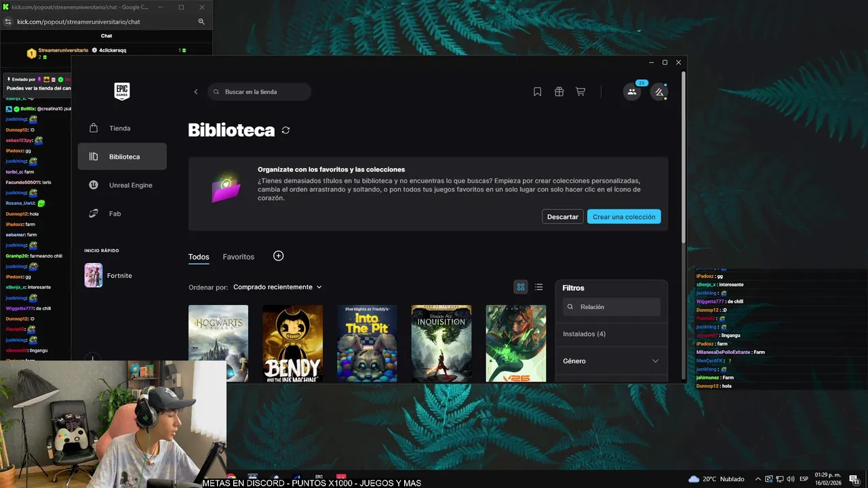Switch library to grid view
The image size is (868, 488).
[521, 287]
